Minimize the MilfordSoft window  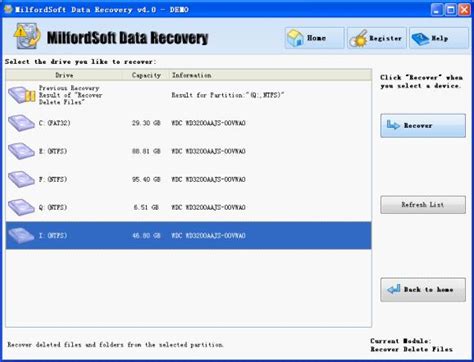tap(437, 9)
